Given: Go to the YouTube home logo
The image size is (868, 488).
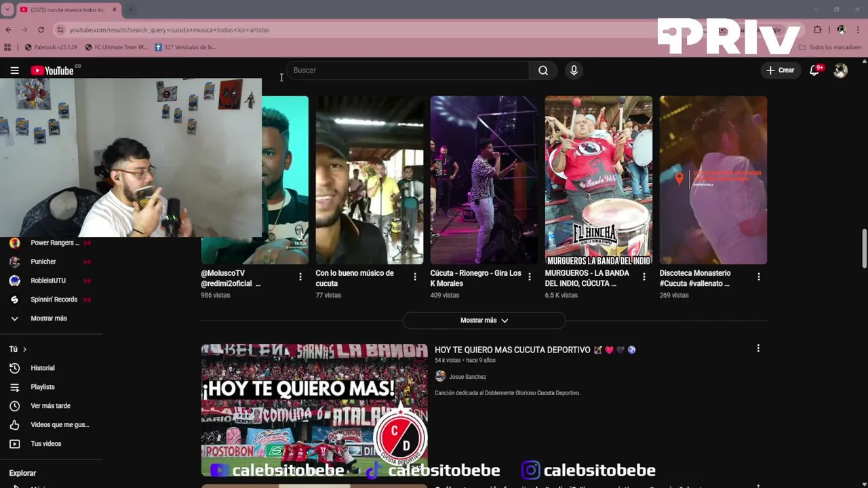Looking at the screenshot, I should pos(52,70).
